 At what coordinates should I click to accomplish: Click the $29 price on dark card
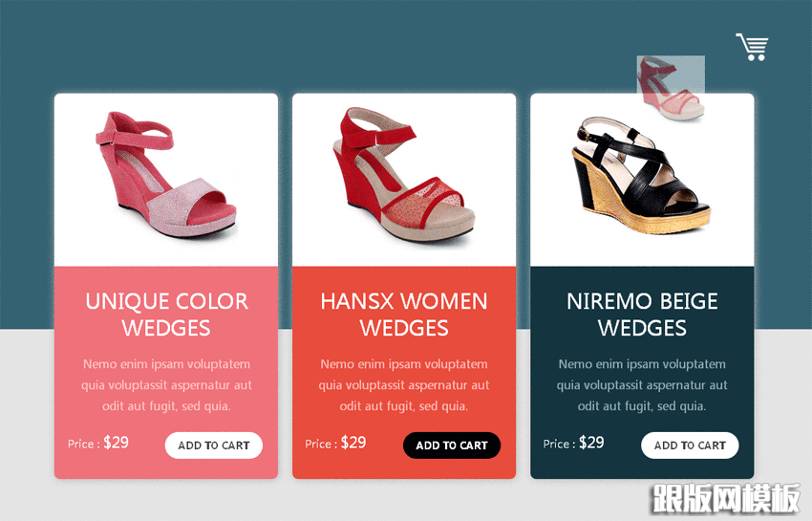[591, 443]
